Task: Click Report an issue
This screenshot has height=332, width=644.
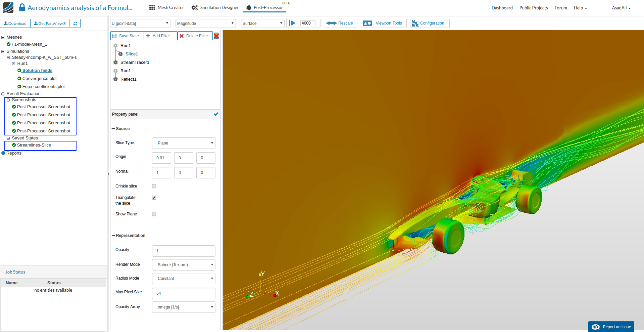Action: coord(611,327)
